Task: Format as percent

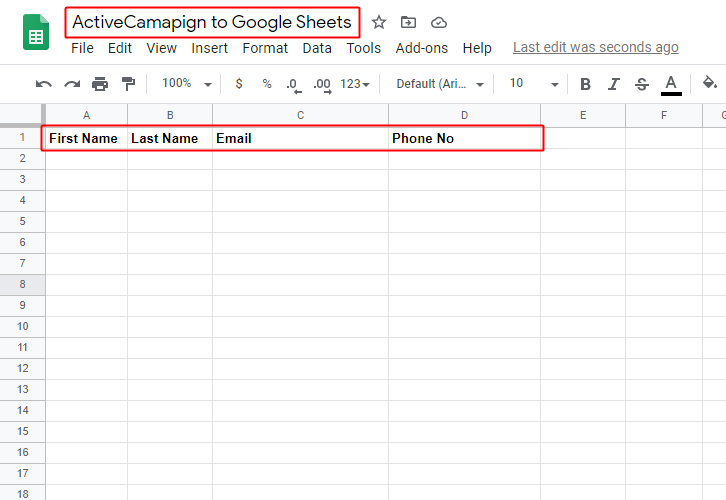Action: point(267,83)
